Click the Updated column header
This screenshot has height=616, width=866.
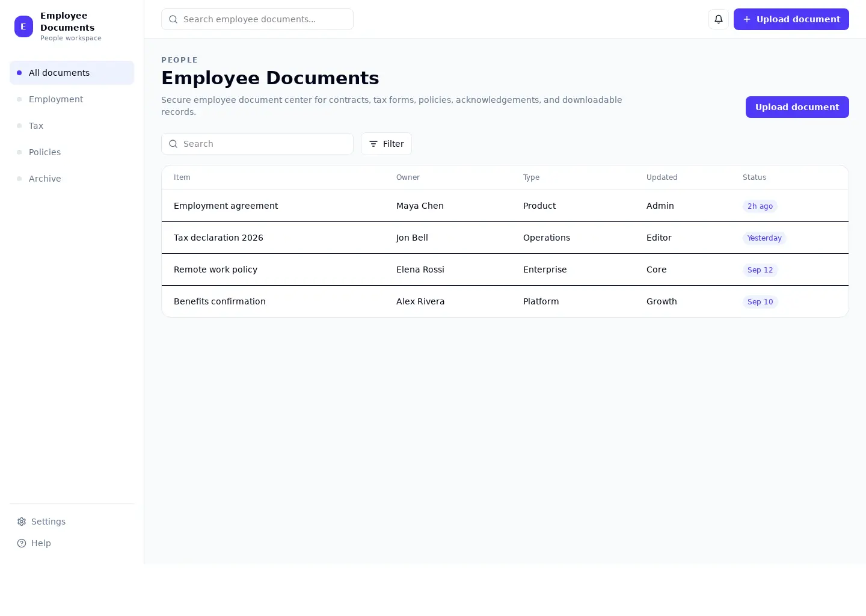pos(662,177)
